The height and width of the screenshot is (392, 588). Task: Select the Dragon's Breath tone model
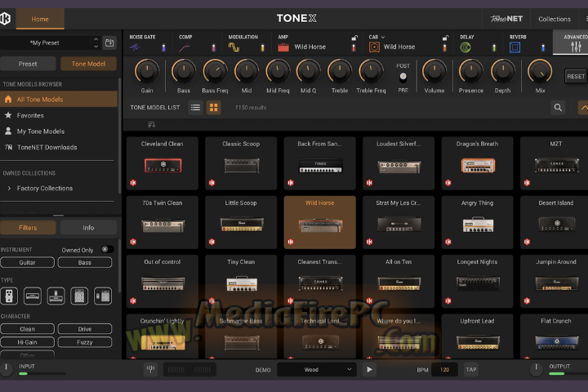click(478, 163)
